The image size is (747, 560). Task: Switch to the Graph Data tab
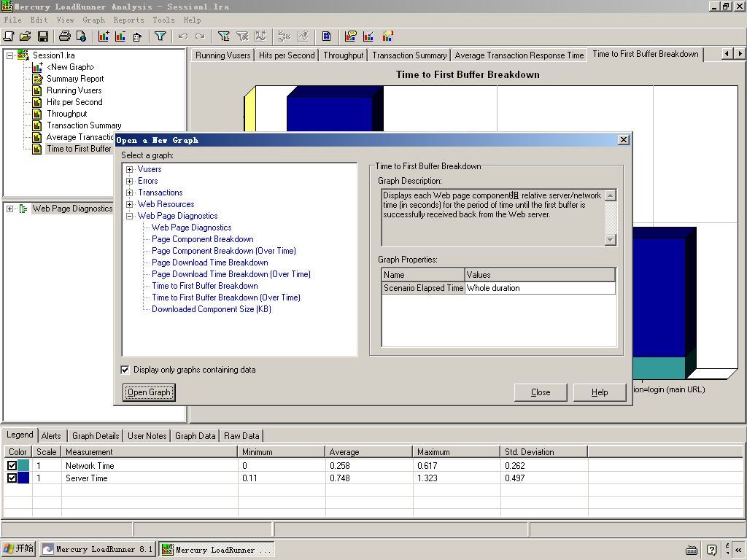[196, 436]
